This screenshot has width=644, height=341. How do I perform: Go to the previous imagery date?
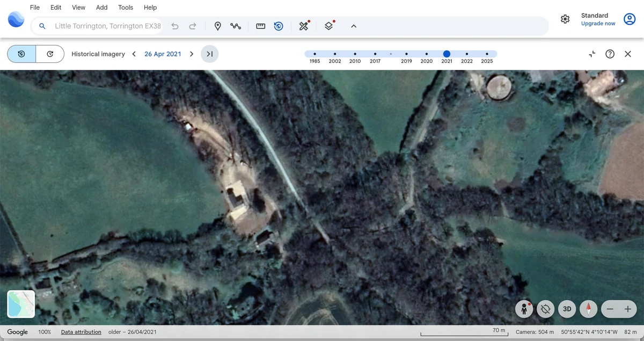click(134, 54)
